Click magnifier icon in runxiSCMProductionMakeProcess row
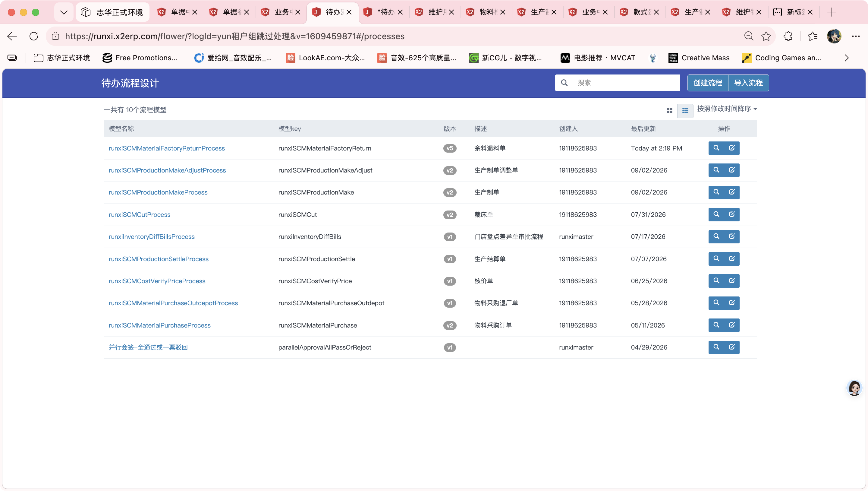Screen dimensions: 868x491 (716, 192)
